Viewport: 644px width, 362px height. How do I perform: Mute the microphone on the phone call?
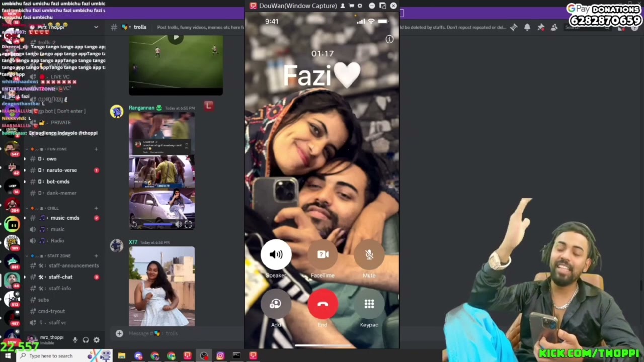(x=369, y=254)
